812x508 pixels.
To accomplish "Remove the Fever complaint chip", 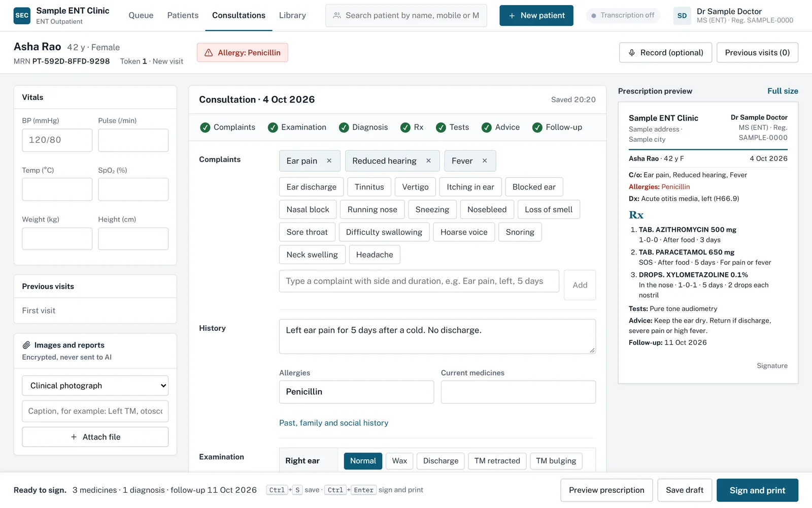I will 485,161.
